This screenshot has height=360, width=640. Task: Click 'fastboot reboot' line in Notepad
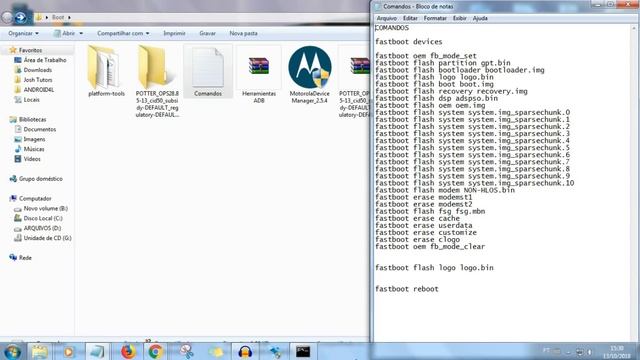click(x=407, y=289)
